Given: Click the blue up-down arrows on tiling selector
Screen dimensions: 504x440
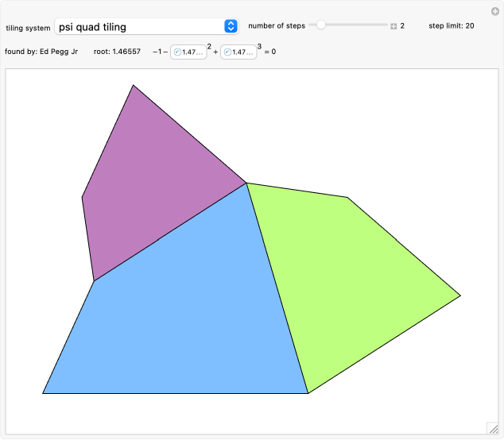Looking at the screenshot, I should (x=231, y=26).
